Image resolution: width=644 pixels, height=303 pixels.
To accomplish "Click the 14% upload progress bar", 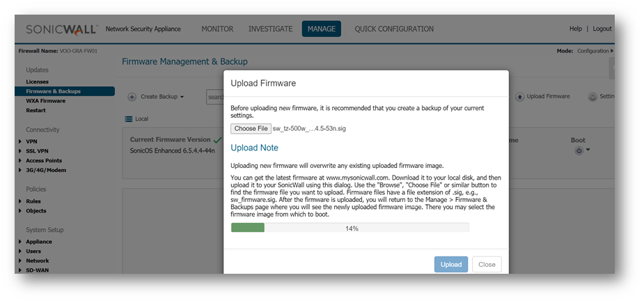I will click(350, 228).
